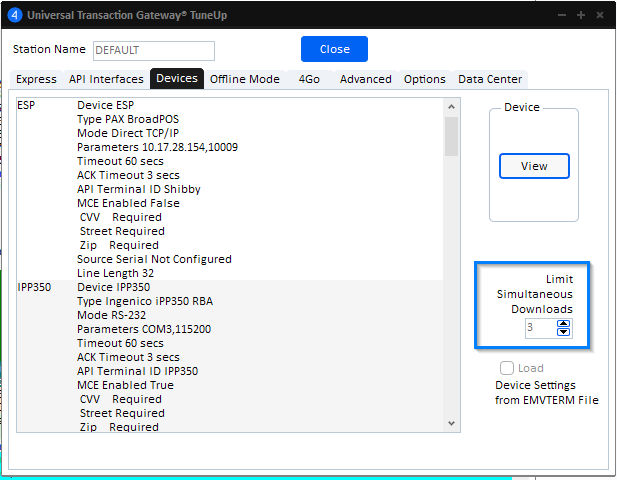Click the Station Name input field
Screen dimensions: 617x480
pos(153,50)
